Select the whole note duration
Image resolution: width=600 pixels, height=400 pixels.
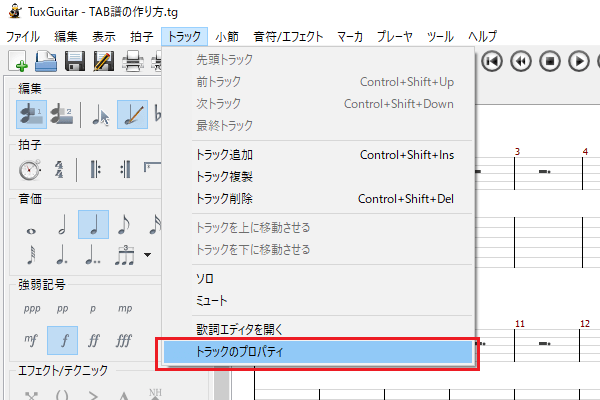click(31, 231)
